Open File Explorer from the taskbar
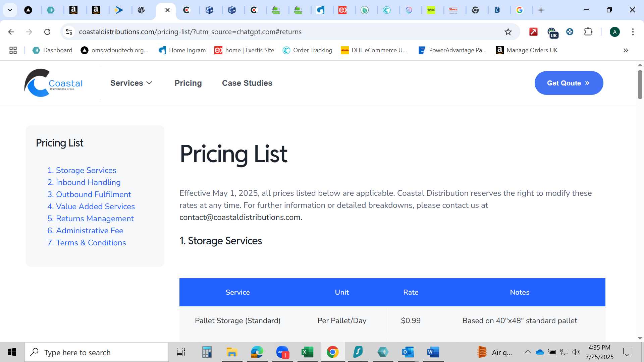The height and width of the screenshot is (362, 644). pyautogui.click(x=232, y=352)
